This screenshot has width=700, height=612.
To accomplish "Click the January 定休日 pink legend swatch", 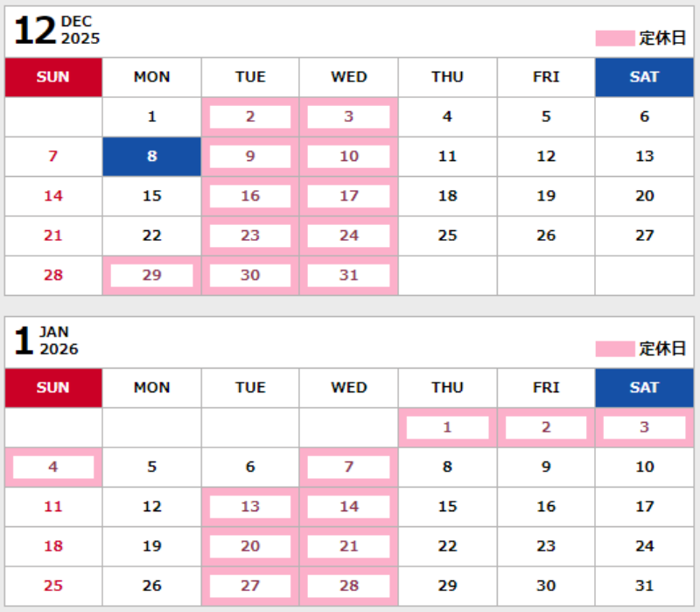I will pyautogui.click(x=614, y=348).
